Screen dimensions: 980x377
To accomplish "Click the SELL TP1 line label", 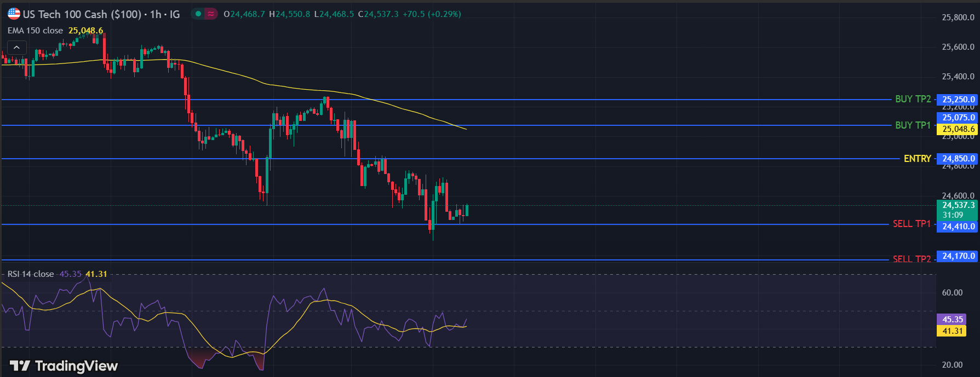I will (x=912, y=224).
